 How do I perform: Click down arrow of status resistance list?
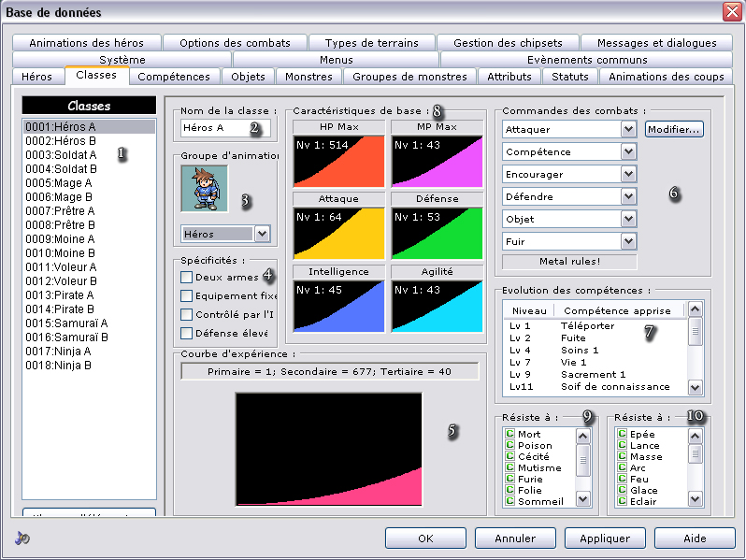[x=582, y=498]
